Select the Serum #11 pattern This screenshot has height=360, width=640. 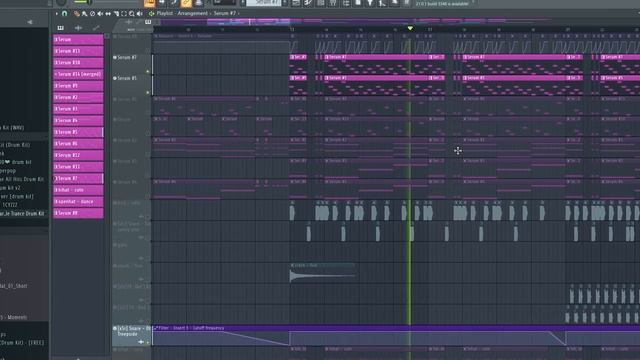click(x=78, y=167)
